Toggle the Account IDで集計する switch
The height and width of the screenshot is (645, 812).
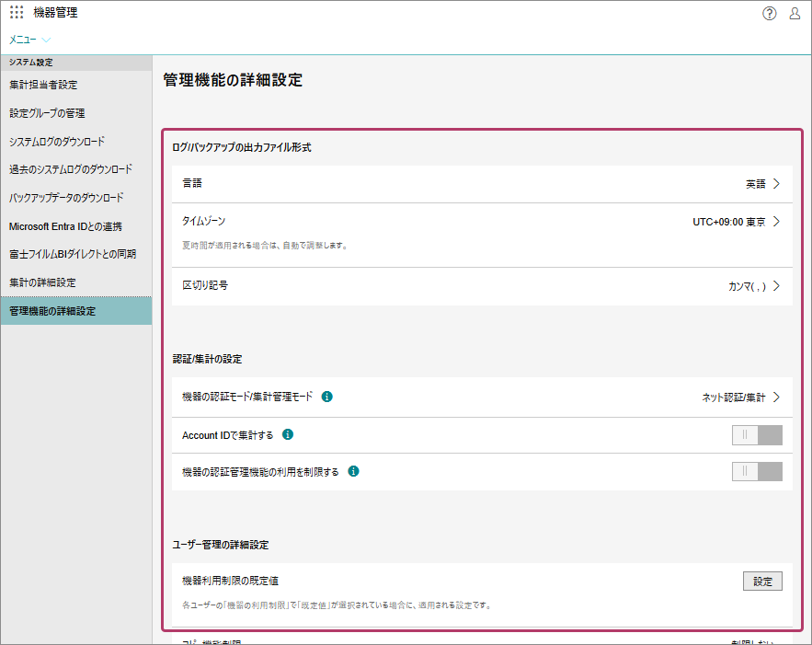click(757, 435)
